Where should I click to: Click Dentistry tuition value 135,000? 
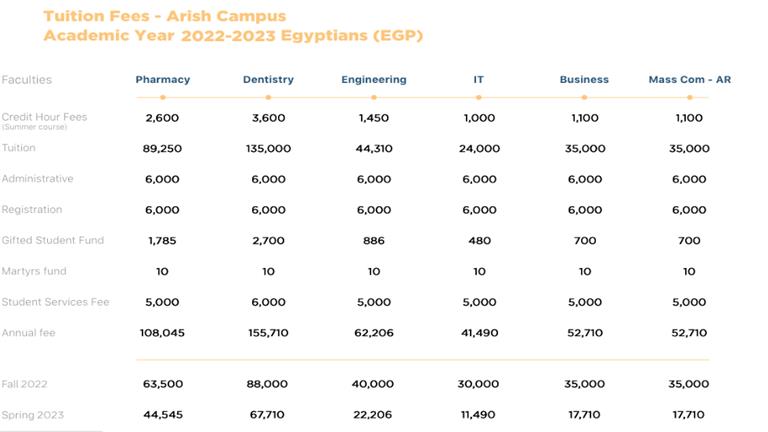268,148
